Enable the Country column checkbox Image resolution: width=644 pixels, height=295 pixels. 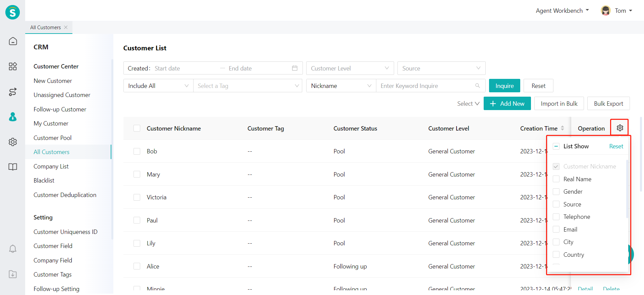[x=556, y=254]
